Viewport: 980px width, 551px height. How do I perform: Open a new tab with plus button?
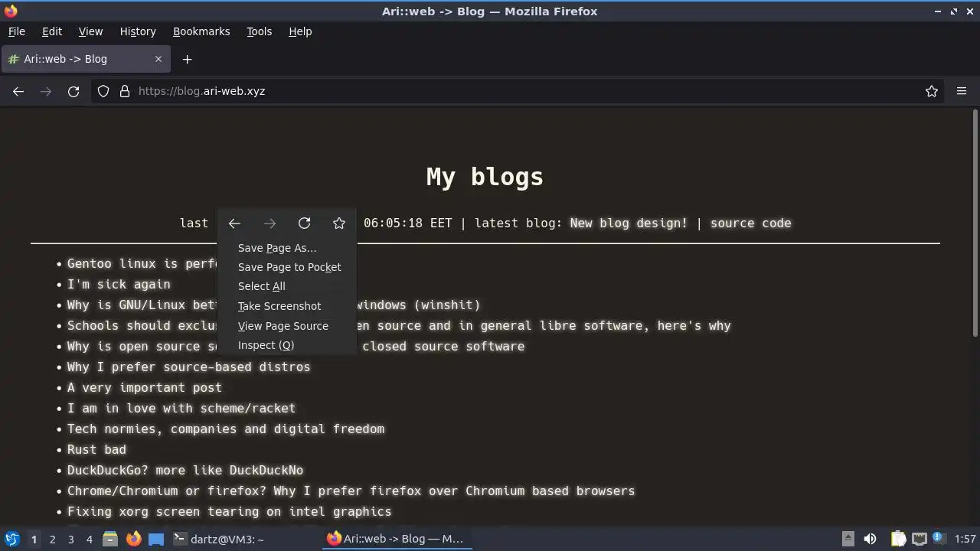tap(187, 59)
